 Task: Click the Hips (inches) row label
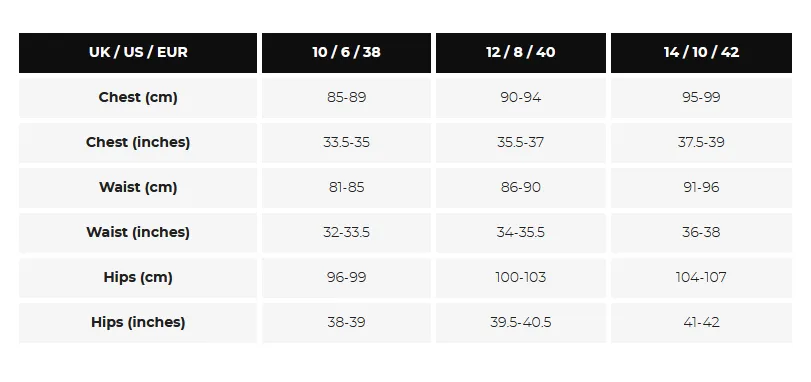(x=138, y=323)
